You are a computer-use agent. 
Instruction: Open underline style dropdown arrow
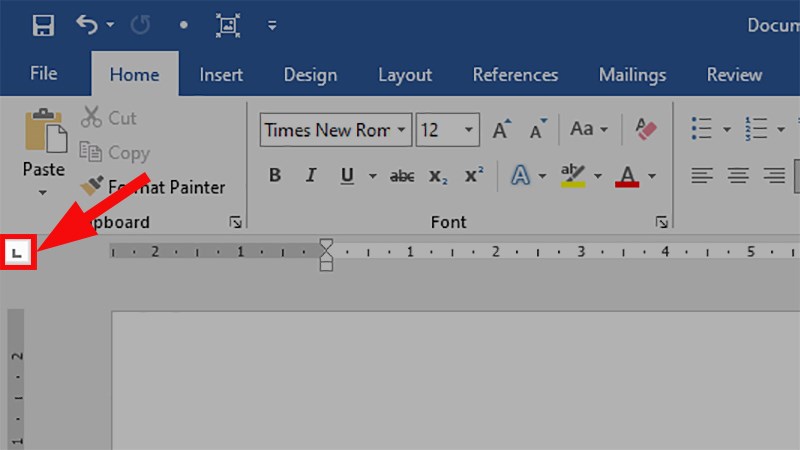click(x=373, y=176)
